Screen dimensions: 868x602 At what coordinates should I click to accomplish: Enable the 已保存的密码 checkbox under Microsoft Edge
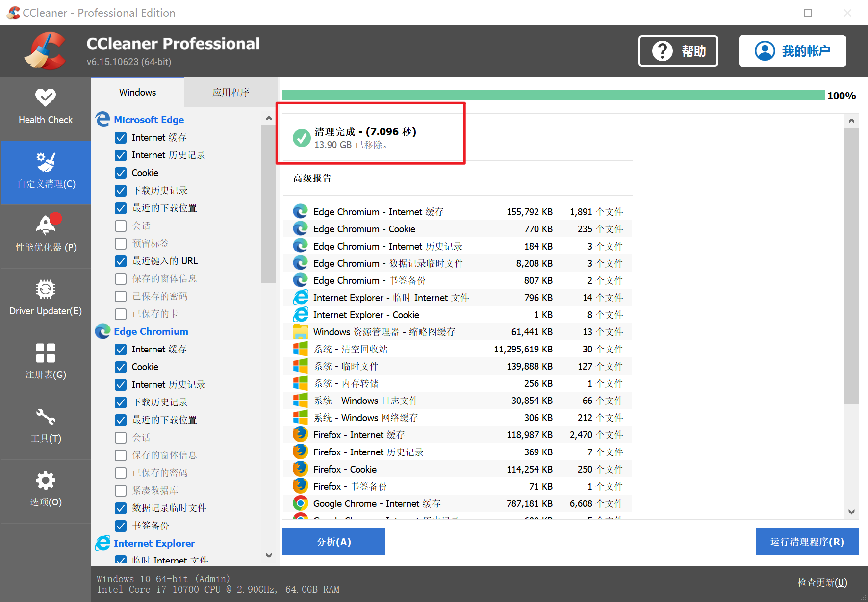pyautogui.click(x=121, y=297)
